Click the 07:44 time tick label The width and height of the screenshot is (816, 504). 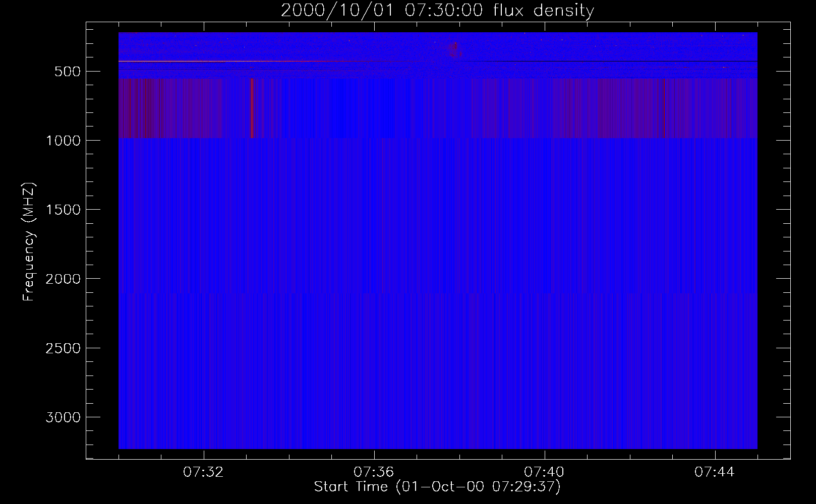[715, 472]
